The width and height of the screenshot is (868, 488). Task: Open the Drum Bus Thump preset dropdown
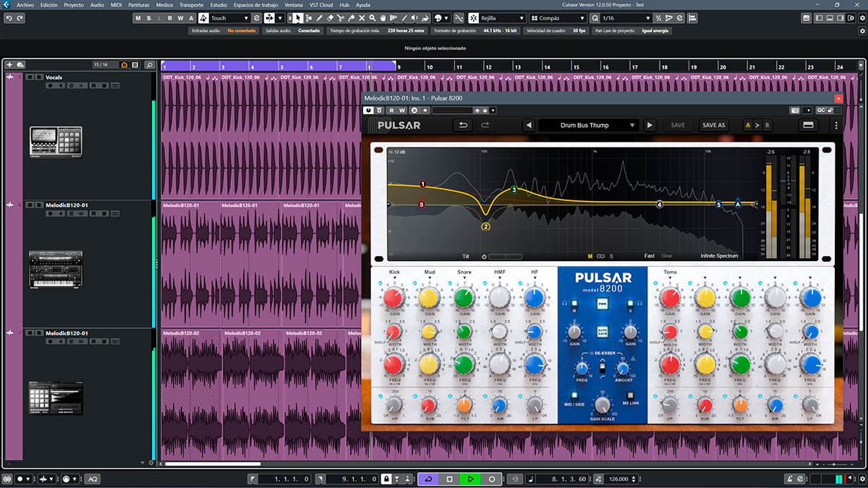tap(588, 125)
